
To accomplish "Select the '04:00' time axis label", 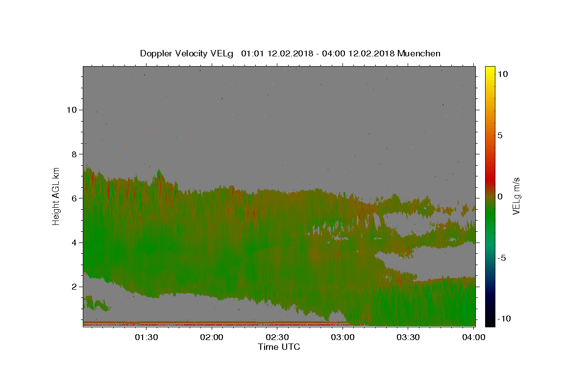I will 473,337.
